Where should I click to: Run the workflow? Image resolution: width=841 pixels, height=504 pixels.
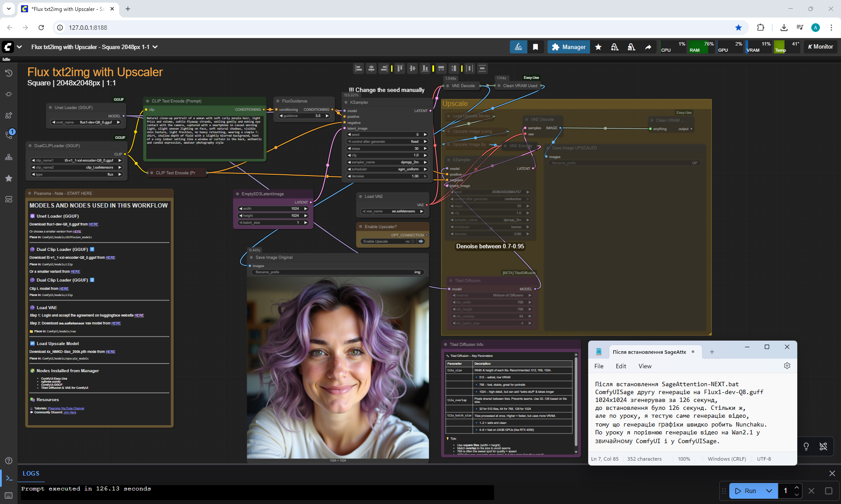click(x=746, y=491)
